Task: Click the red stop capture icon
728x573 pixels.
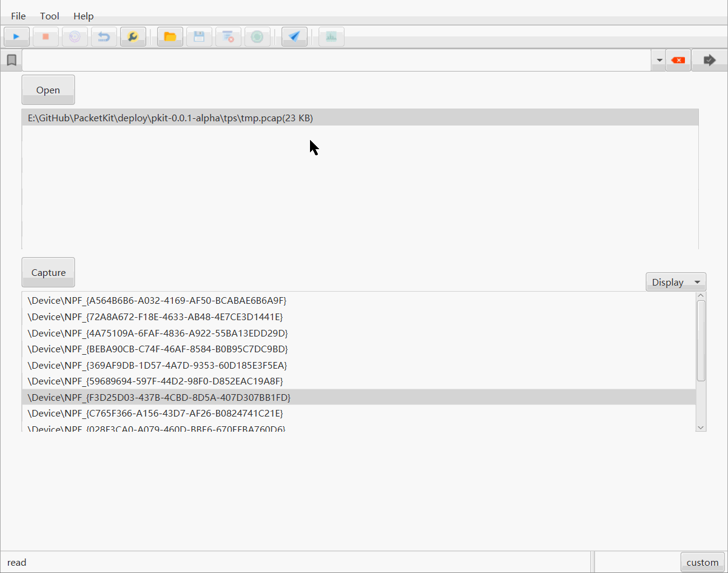Action: point(45,37)
